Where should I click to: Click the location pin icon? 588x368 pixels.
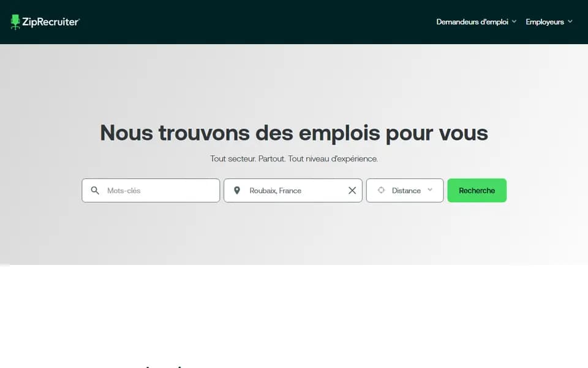point(237,190)
